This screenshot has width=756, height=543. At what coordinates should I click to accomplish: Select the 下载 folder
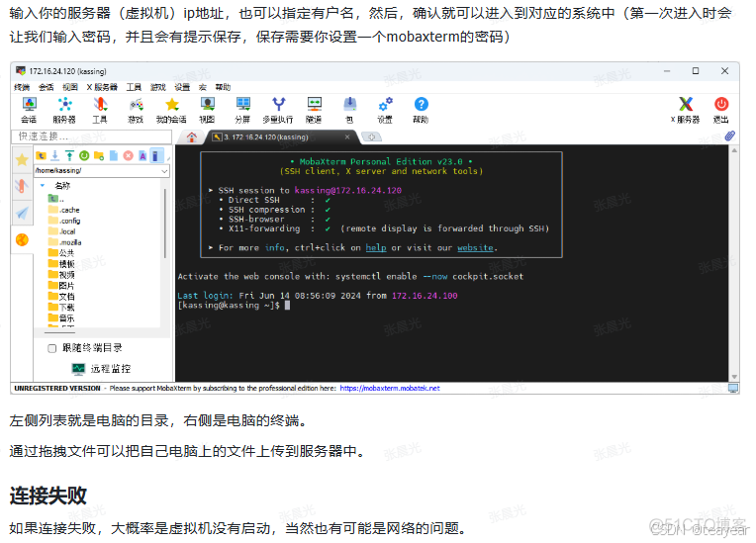tap(61, 308)
